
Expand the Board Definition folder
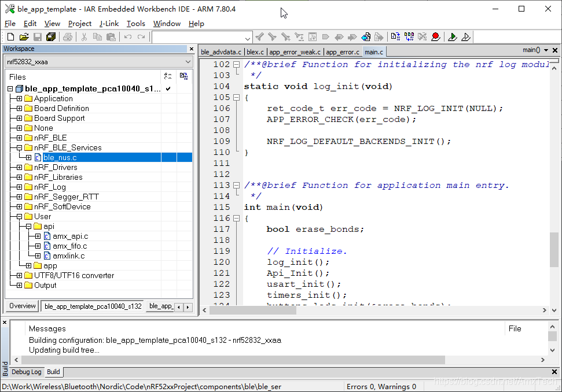click(19, 109)
